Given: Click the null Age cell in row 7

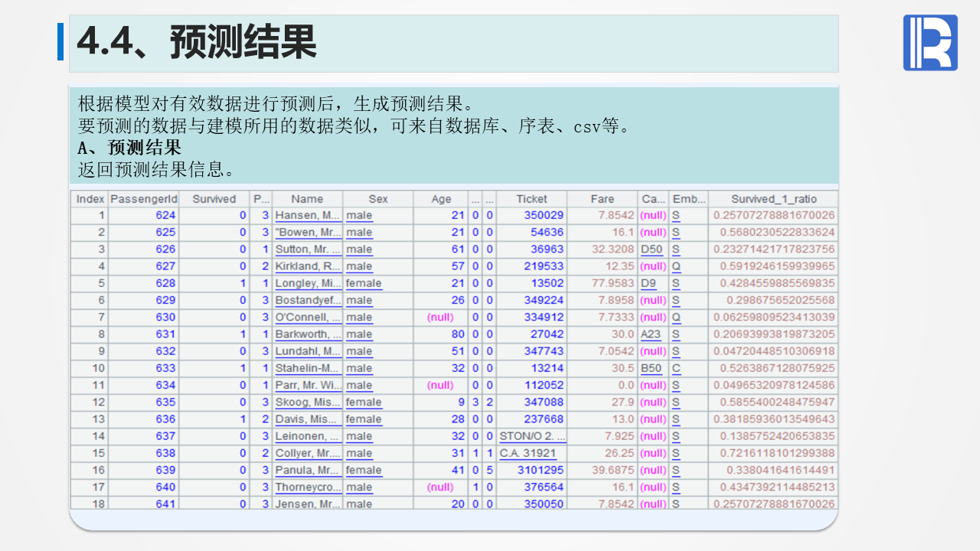Looking at the screenshot, I should click(x=440, y=318).
